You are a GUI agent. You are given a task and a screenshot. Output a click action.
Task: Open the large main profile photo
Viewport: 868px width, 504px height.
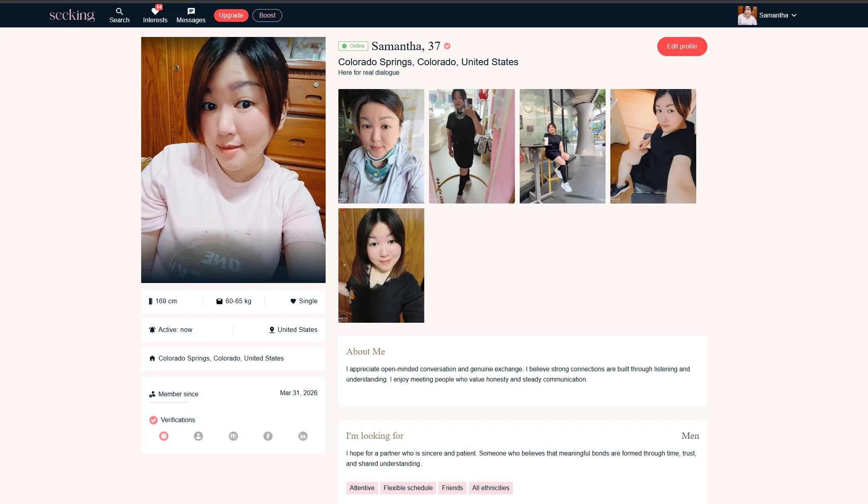coord(233,160)
